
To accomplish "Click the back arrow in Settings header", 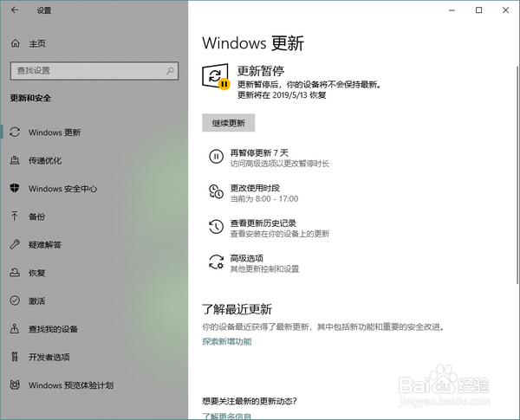I will (15, 10).
